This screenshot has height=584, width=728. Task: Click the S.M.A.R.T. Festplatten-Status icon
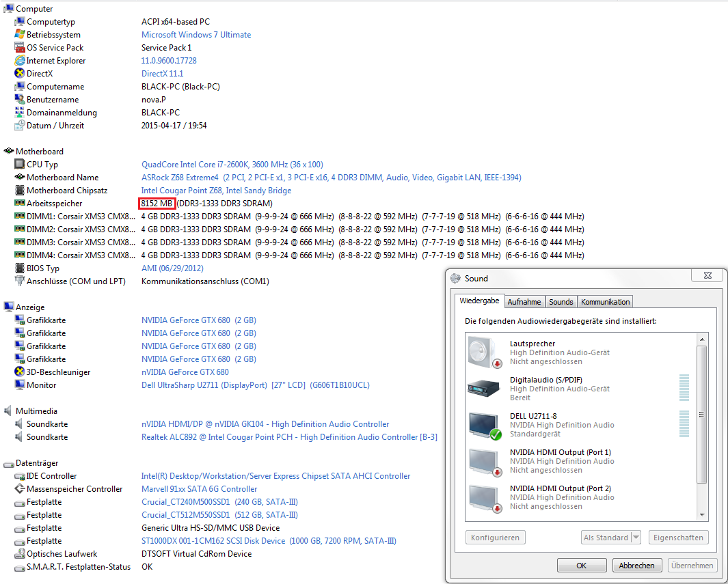20,568
